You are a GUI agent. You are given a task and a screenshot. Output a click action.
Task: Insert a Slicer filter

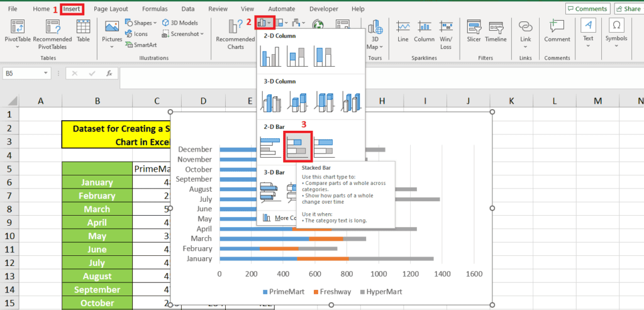[x=474, y=31]
